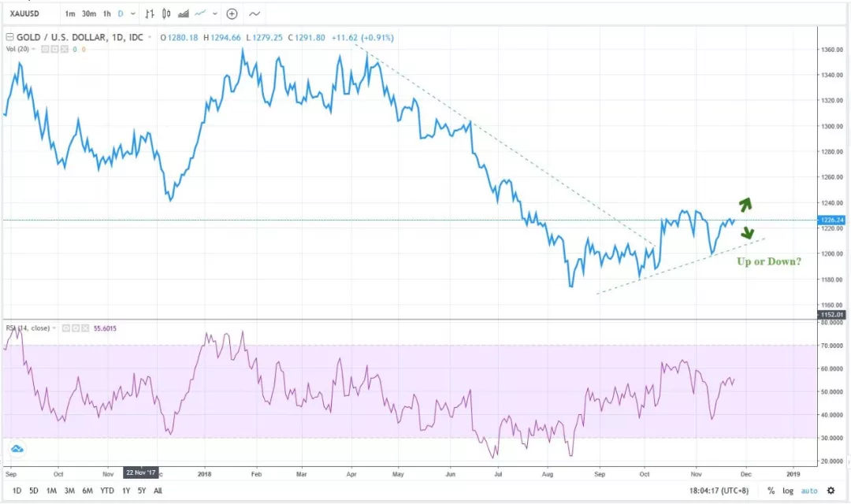Select the Candles chart style icon

click(166, 13)
